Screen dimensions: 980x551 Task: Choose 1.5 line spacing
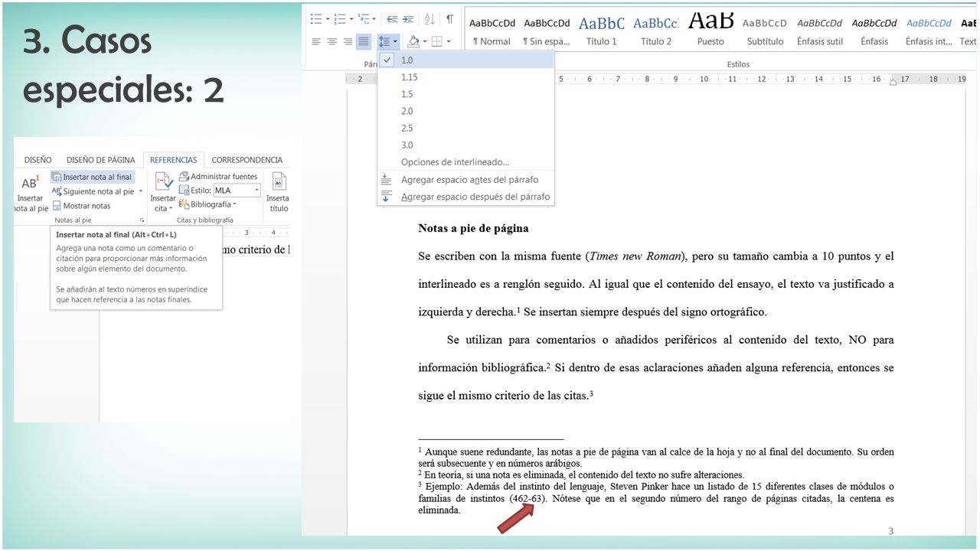(465, 94)
